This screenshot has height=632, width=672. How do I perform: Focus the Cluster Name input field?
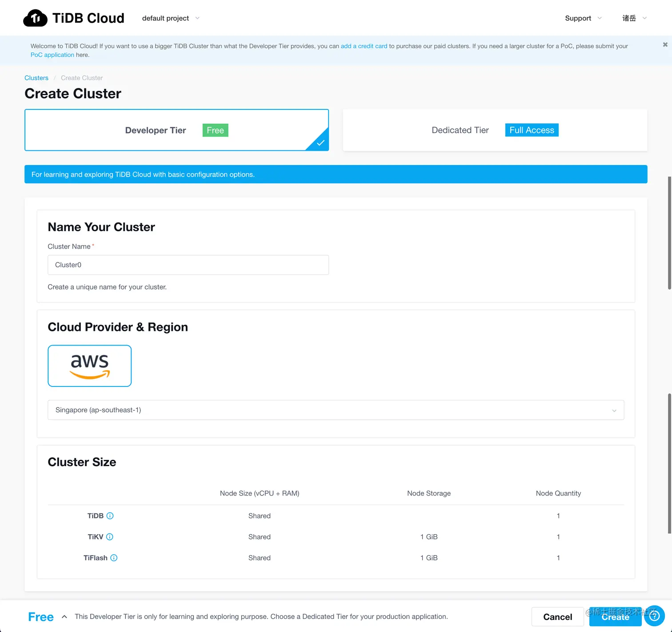[x=188, y=265]
